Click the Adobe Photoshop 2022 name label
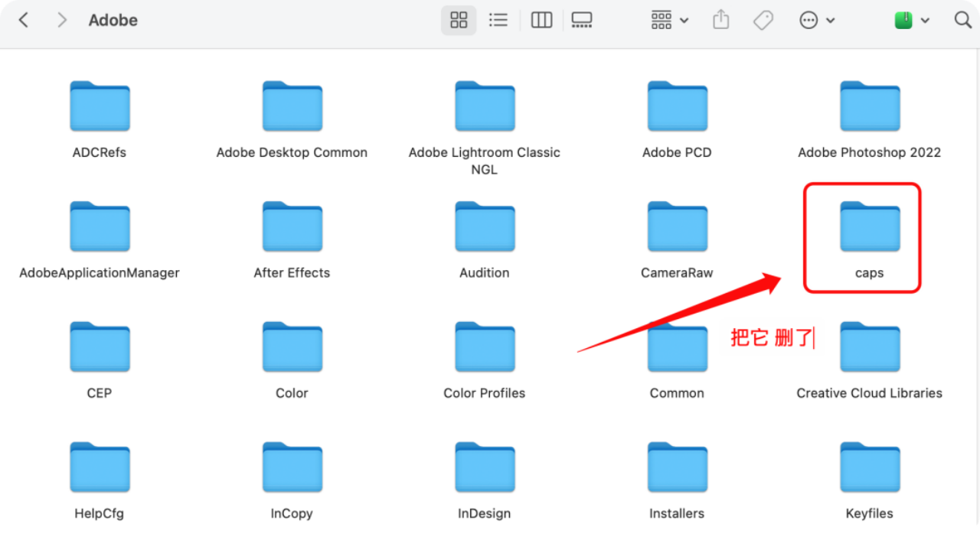The height and width of the screenshot is (534, 980). click(870, 152)
